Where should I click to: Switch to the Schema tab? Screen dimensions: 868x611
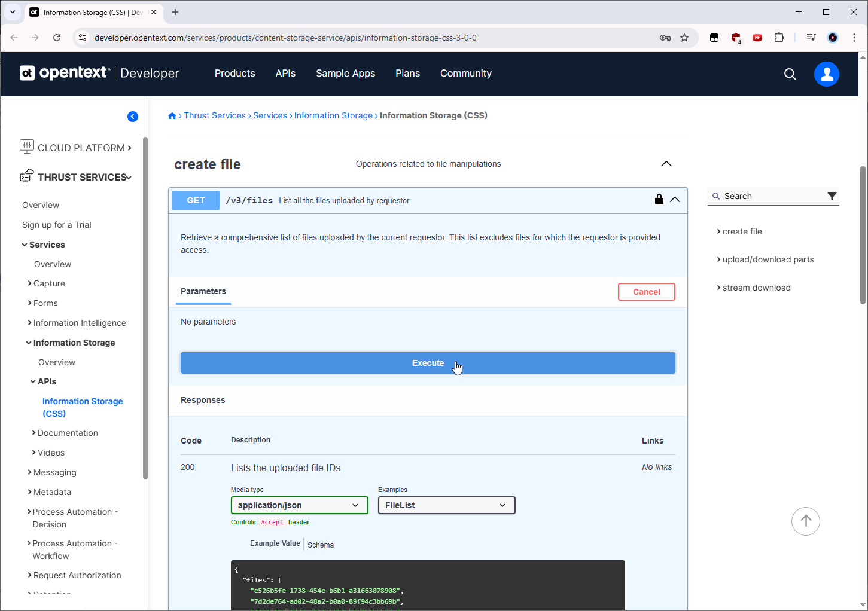tap(321, 545)
